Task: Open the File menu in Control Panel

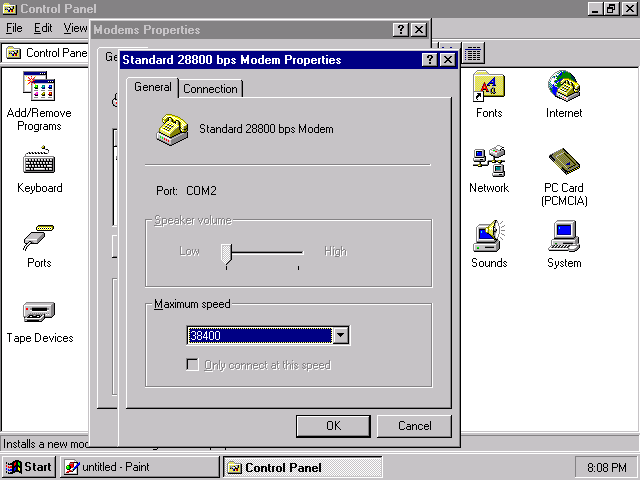Action: click(14, 28)
